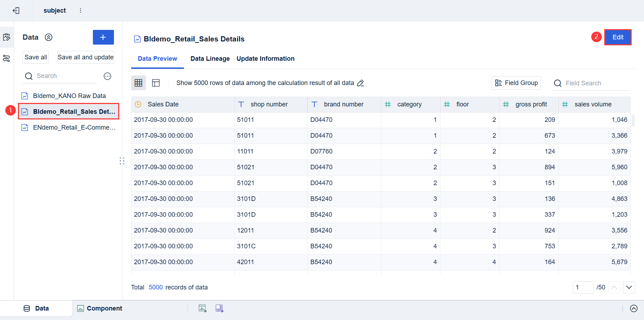The height and width of the screenshot is (320, 644).
Task: Click the Sales Date column type icon
Action: click(138, 104)
